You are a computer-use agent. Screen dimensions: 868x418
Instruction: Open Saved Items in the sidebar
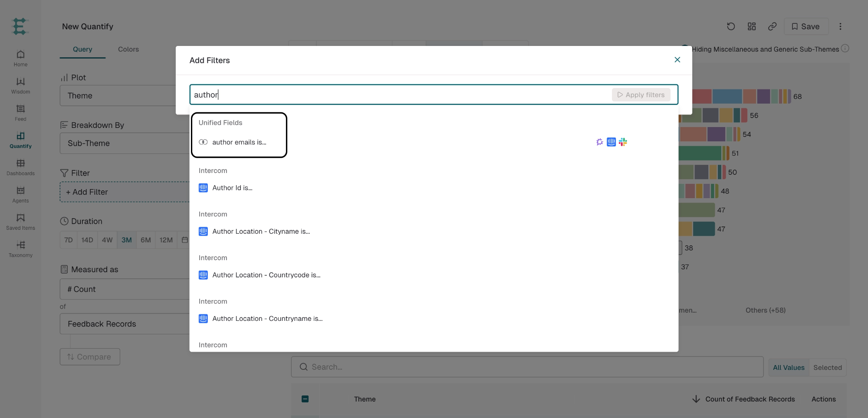coord(20,222)
